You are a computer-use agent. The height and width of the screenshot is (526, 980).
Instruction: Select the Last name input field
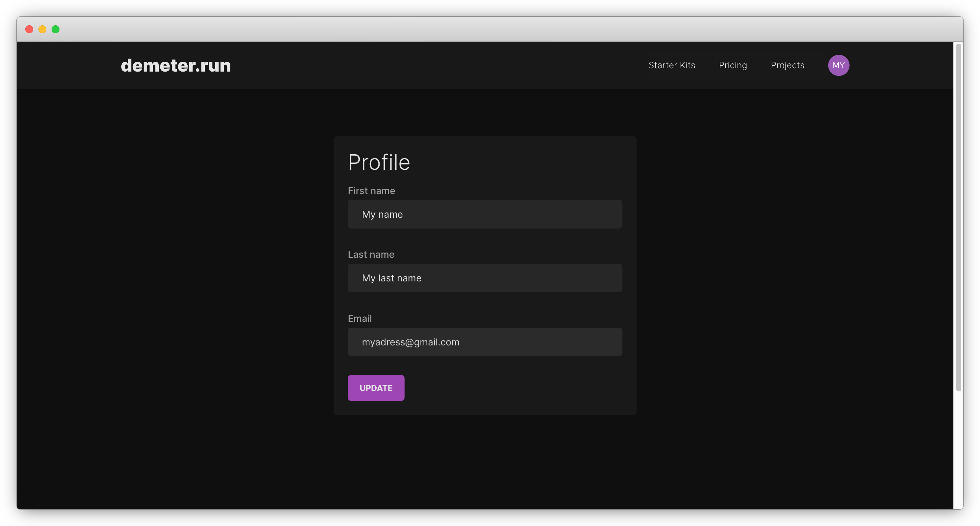point(485,278)
